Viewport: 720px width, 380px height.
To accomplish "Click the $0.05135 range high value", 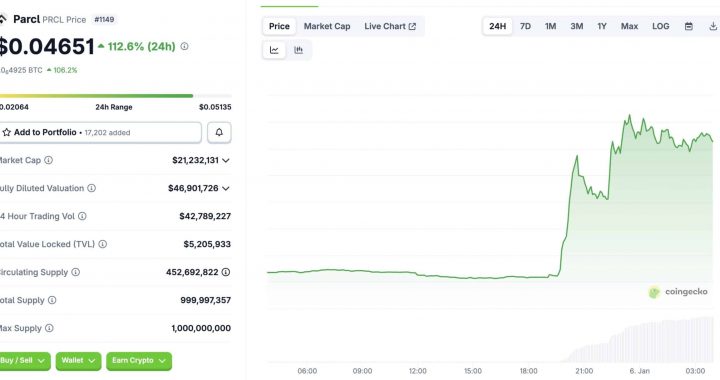I will (x=215, y=107).
